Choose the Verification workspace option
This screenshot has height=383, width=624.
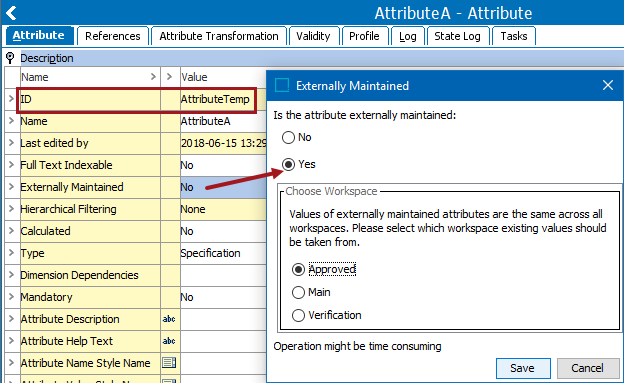(x=298, y=315)
